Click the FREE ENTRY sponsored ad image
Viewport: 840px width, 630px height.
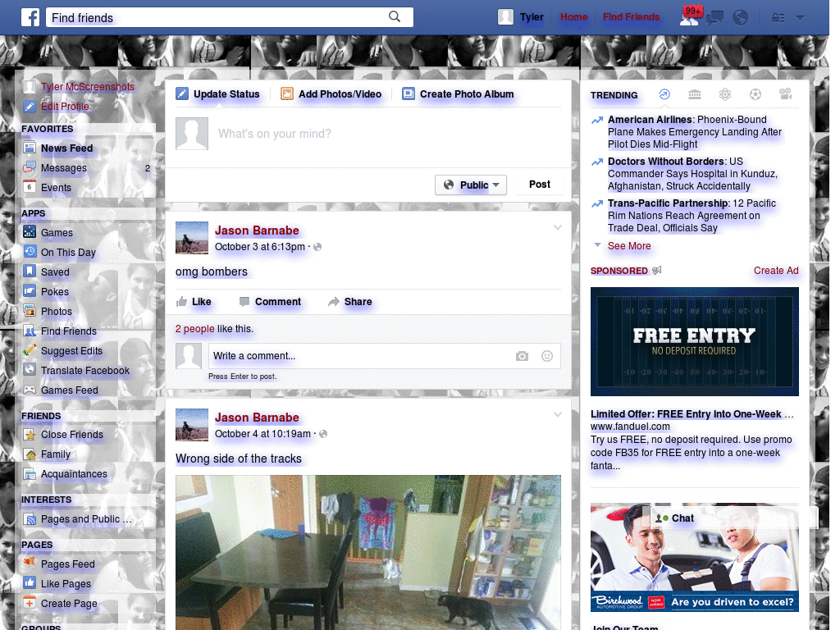[694, 342]
